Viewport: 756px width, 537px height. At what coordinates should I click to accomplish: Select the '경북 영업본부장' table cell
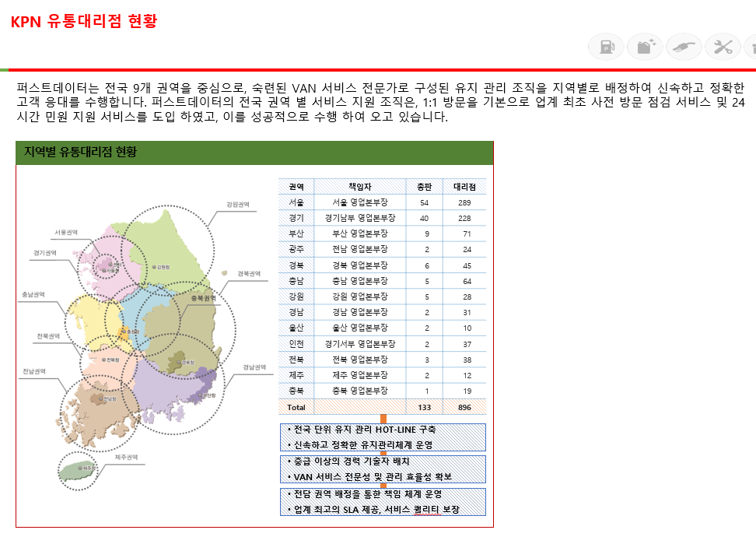tap(359, 265)
